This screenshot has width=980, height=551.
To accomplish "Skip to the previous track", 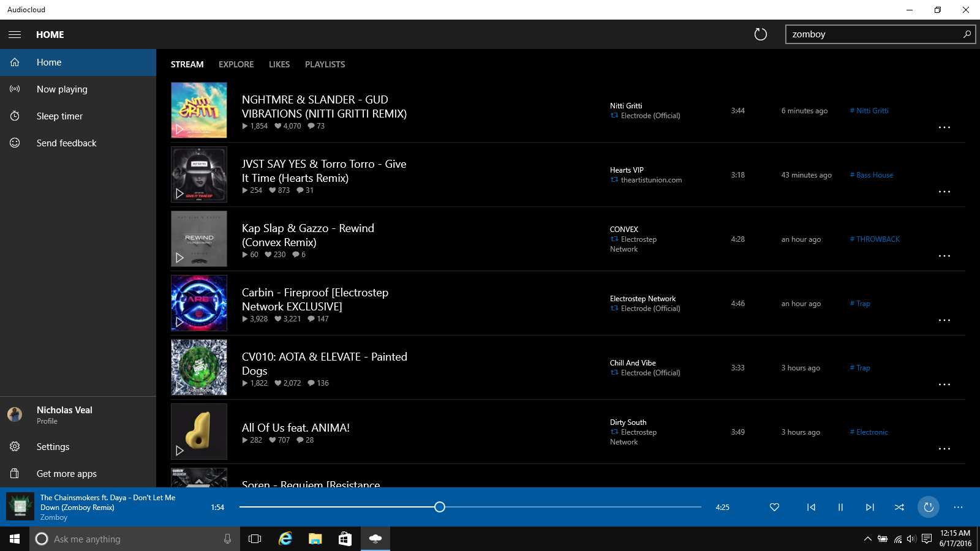I will [811, 507].
